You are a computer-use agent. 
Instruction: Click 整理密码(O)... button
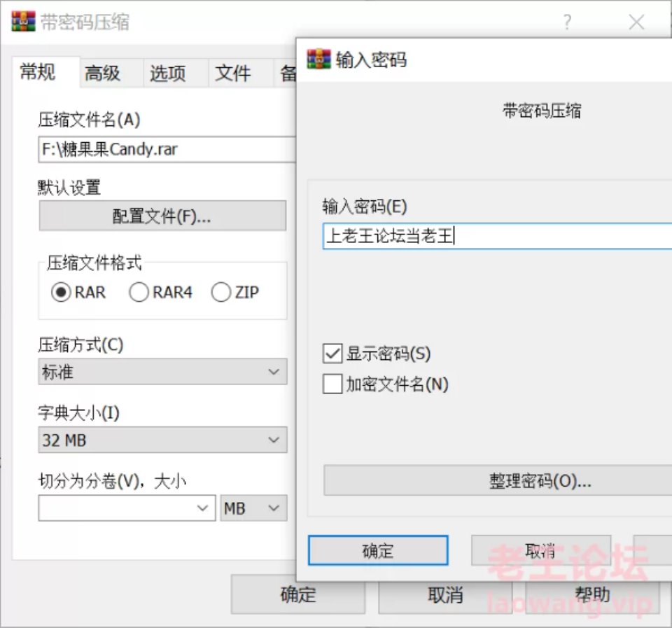coord(498,480)
